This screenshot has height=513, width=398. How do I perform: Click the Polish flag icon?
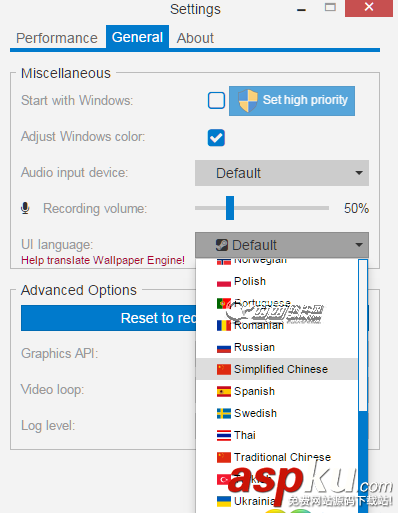(x=224, y=282)
